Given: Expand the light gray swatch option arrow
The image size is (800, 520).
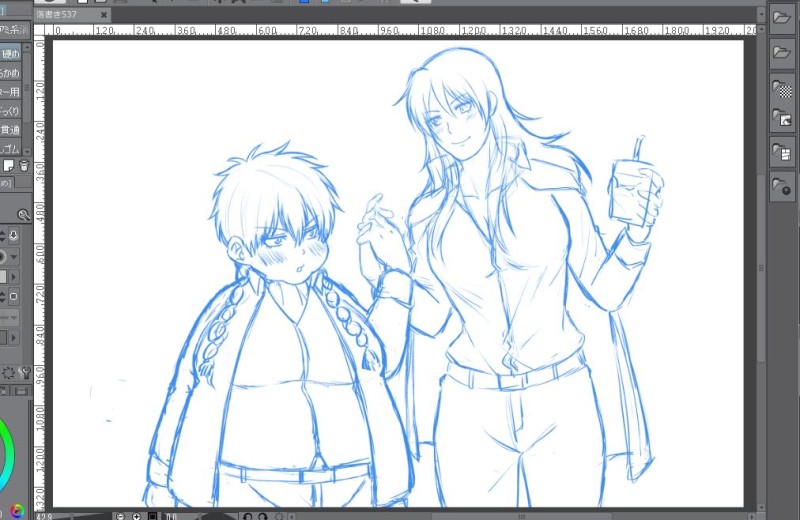Looking at the screenshot, I should point(14,277).
